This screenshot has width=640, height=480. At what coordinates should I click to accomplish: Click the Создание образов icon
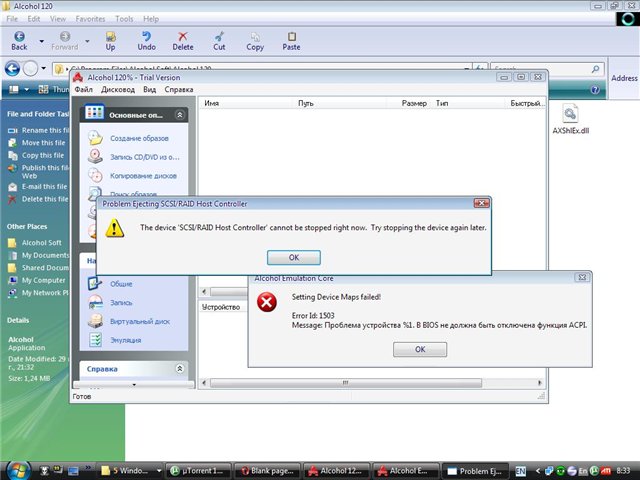(x=95, y=137)
